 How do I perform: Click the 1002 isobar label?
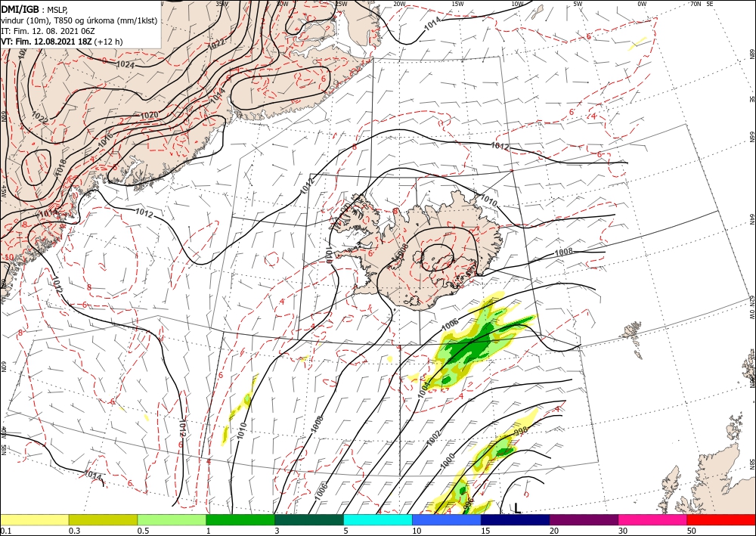434,437
